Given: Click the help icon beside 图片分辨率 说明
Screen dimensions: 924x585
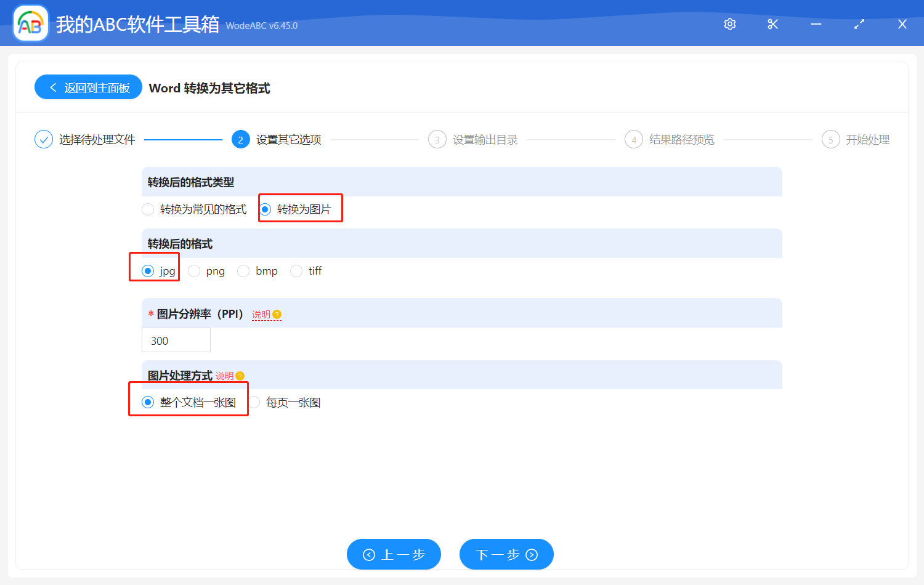Looking at the screenshot, I should [x=277, y=314].
